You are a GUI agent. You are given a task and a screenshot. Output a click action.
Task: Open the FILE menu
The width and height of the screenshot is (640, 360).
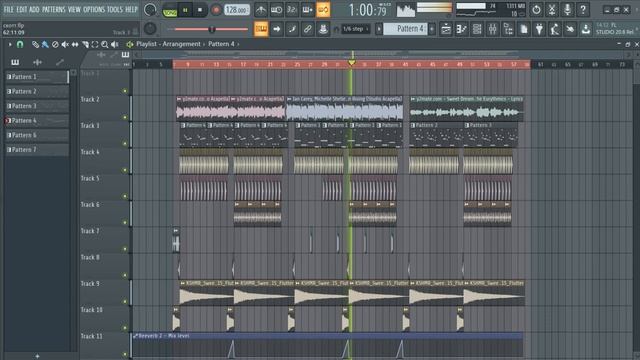tap(9, 9)
